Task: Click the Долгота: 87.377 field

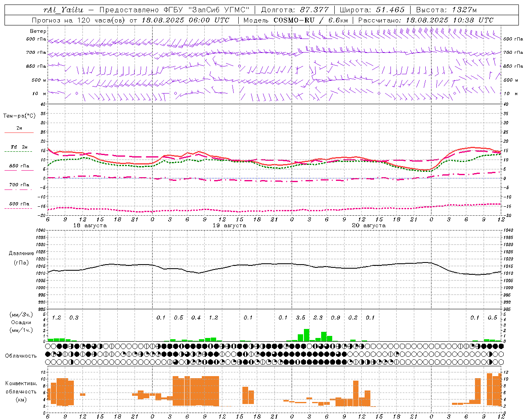Action: click(295, 10)
